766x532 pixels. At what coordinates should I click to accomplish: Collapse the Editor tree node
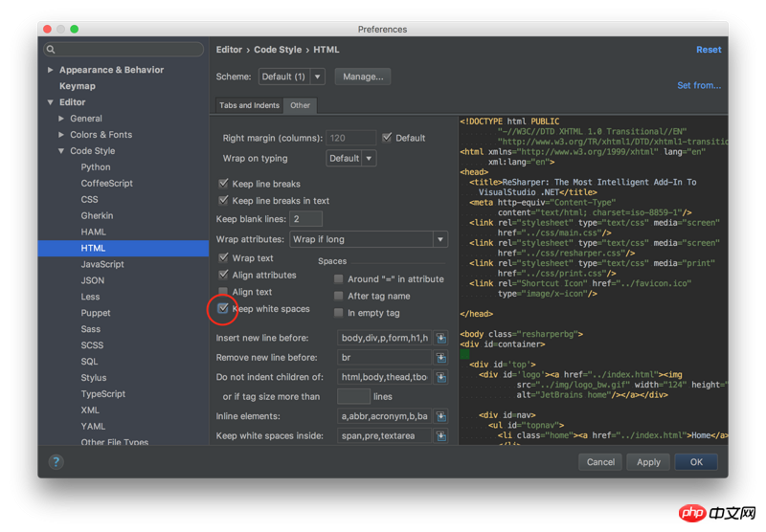click(51, 102)
